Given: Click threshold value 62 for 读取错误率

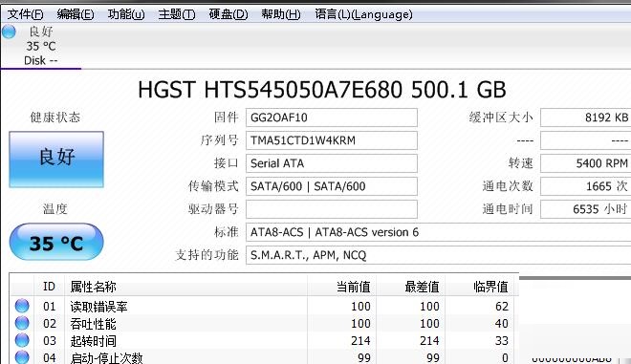Looking at the screenshot, I should pyautogui.click(x=502, y=307).
